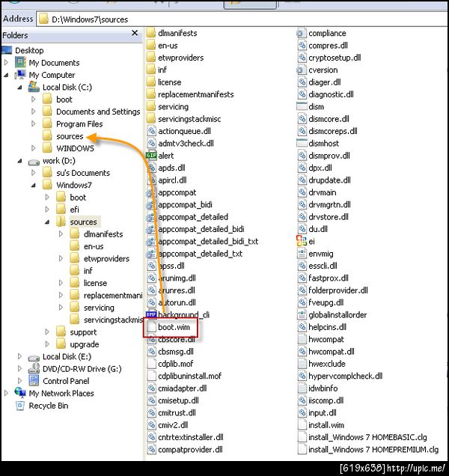This screenshot has height=476, width=449.
Task: Open DVD/CD-RW Drive (G:) icon
Action: (34, 368)
